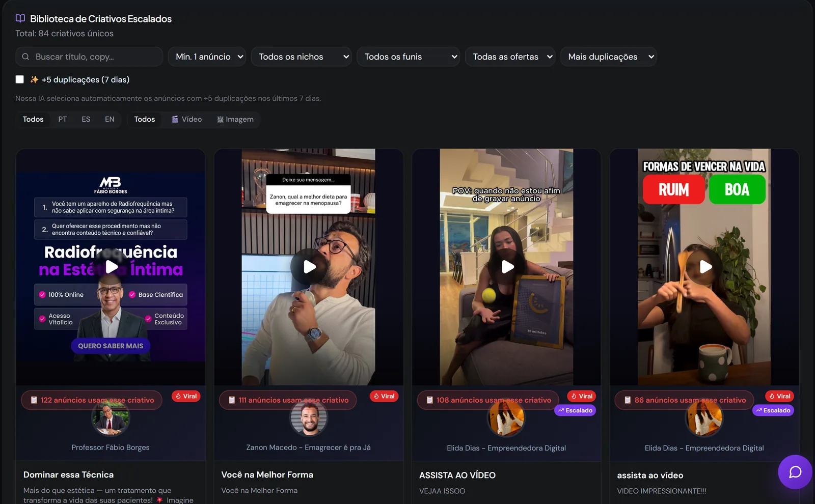815x504 pixels.
Task: Filter creatives by Vídeo
Action: pyautogui.click(x=186, y=119)
